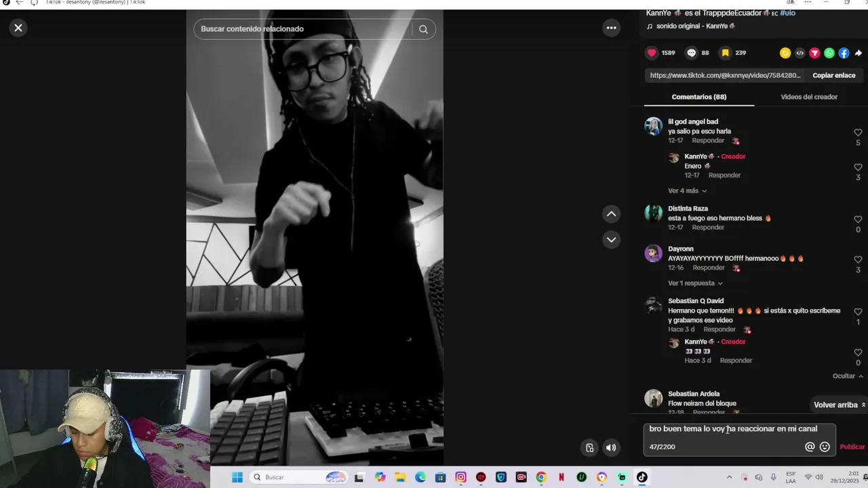Click Sebastian Ardela's avatar
The height and width of the screenshot is (488, 868).
click(x=653, y=398)
